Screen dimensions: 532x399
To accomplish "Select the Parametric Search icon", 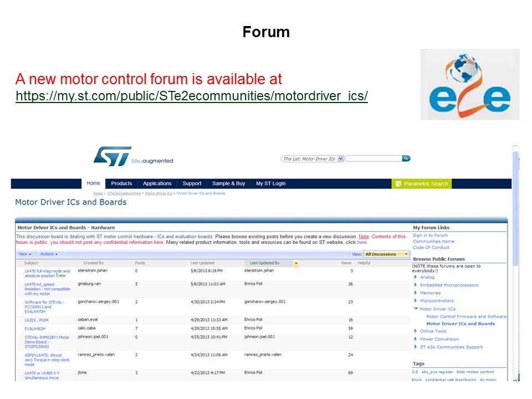I will pos(400,183).
